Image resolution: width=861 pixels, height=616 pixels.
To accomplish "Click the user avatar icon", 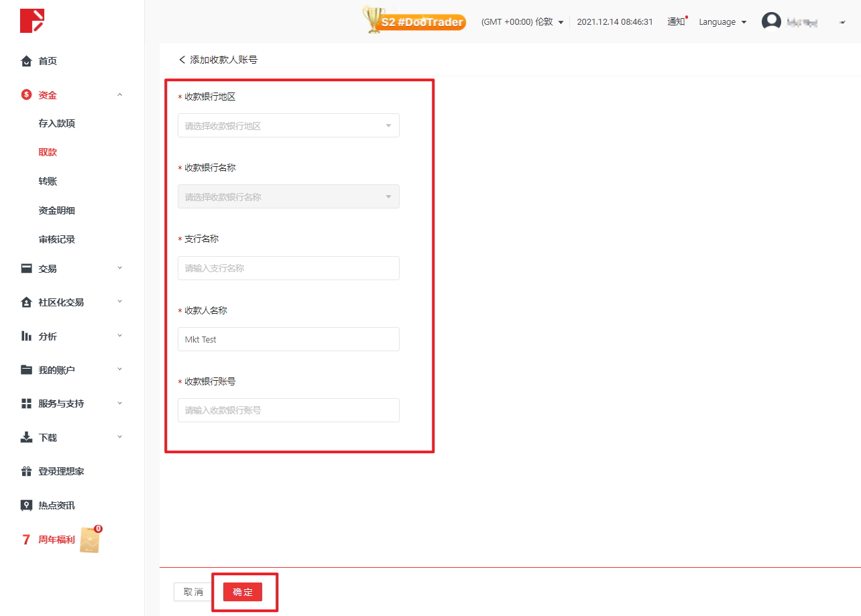I will click(x=771, y=21).
